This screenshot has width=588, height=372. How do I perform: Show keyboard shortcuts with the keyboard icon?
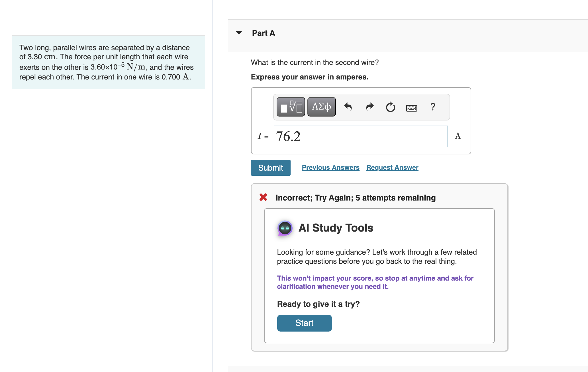[412, 108]
